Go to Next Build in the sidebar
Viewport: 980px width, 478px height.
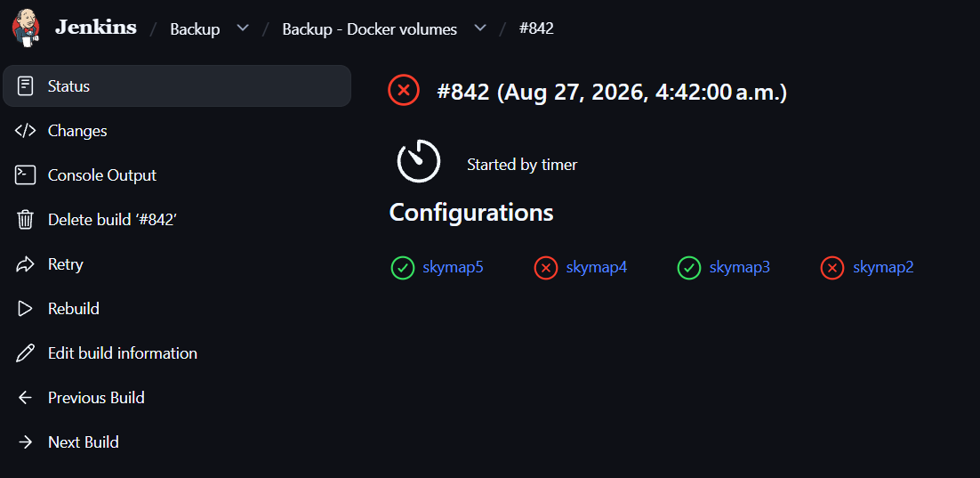(x=83, y=442)
